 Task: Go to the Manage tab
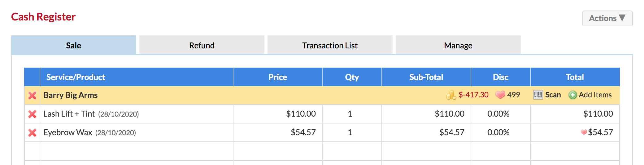(458, 45)
